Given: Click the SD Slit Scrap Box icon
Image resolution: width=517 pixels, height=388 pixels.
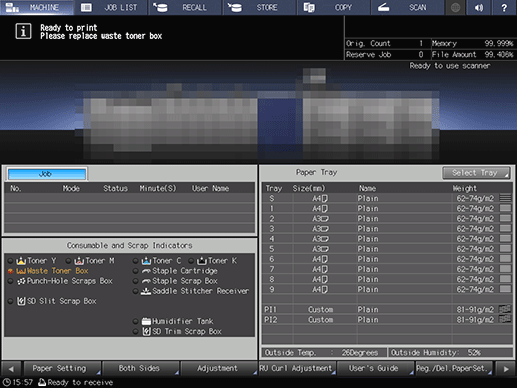Looking at the screenshot, I should (x=21, y=301).
